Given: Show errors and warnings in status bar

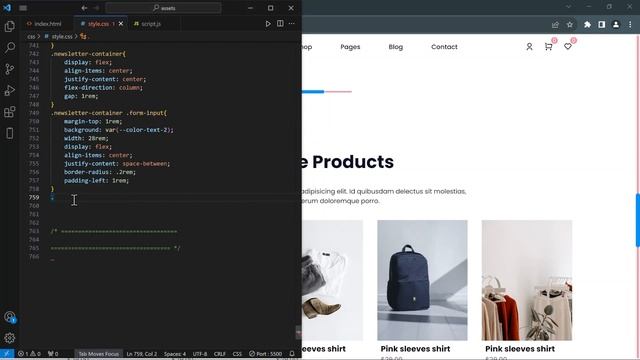Looking at the screenshot, I should (29, 353).
